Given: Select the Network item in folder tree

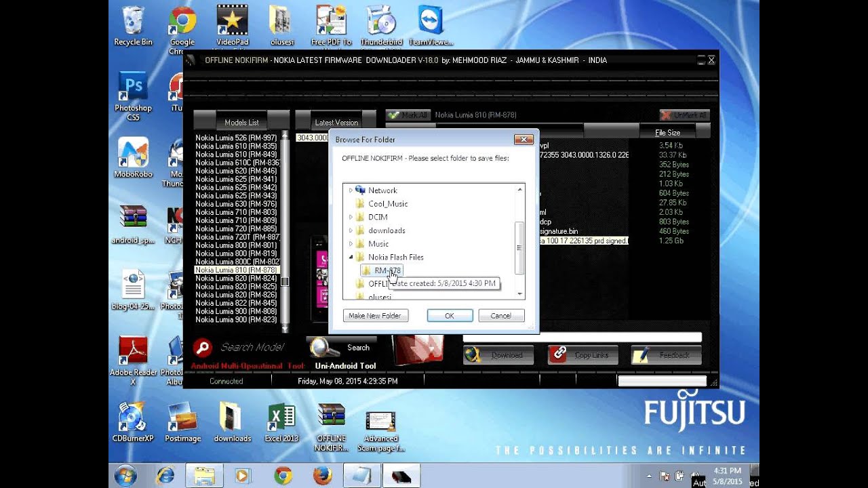Looking at the screenshot, I should 382,190.
